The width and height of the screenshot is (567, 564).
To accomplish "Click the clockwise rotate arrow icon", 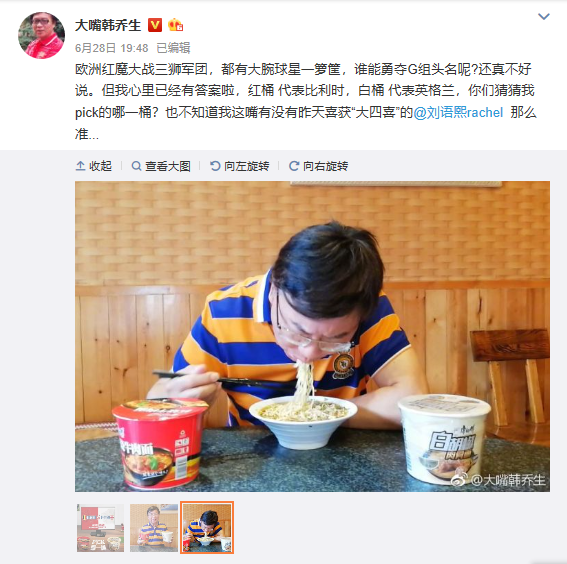I will coord(294,166).
